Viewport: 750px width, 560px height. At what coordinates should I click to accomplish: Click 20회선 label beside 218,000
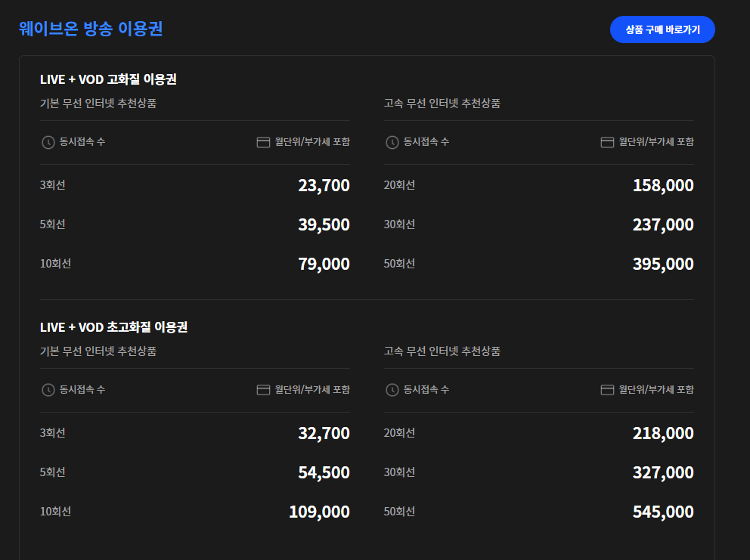click(399, 433)
